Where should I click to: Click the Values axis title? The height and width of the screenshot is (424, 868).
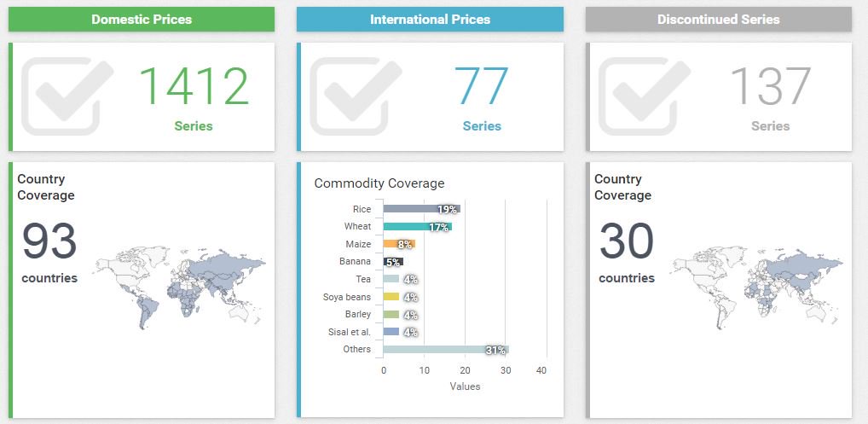pos(465,386)
